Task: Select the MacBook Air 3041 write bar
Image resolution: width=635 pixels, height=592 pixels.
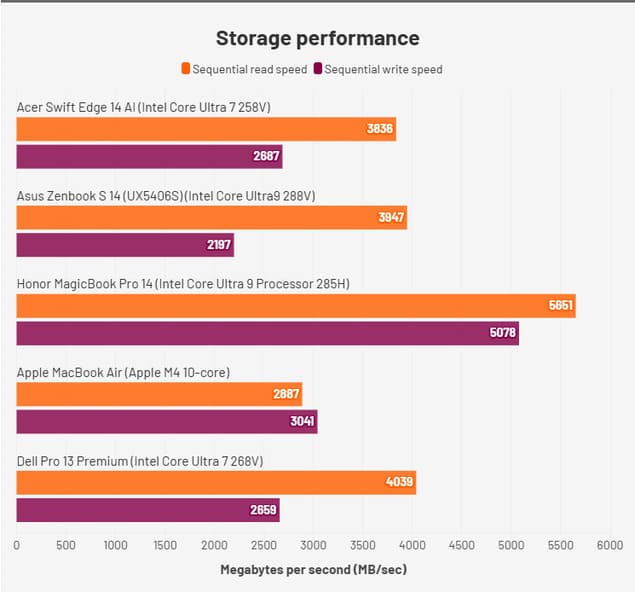Action: point(166,422)
